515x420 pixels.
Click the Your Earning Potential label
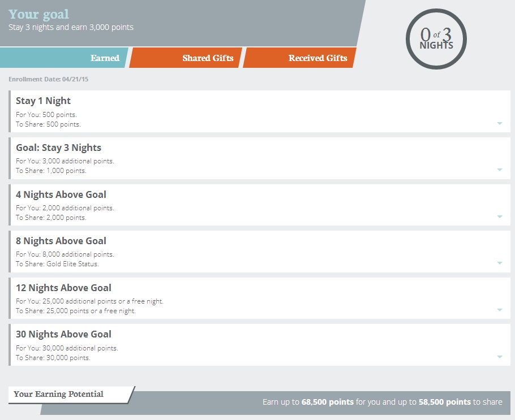(x=58, y=394)
